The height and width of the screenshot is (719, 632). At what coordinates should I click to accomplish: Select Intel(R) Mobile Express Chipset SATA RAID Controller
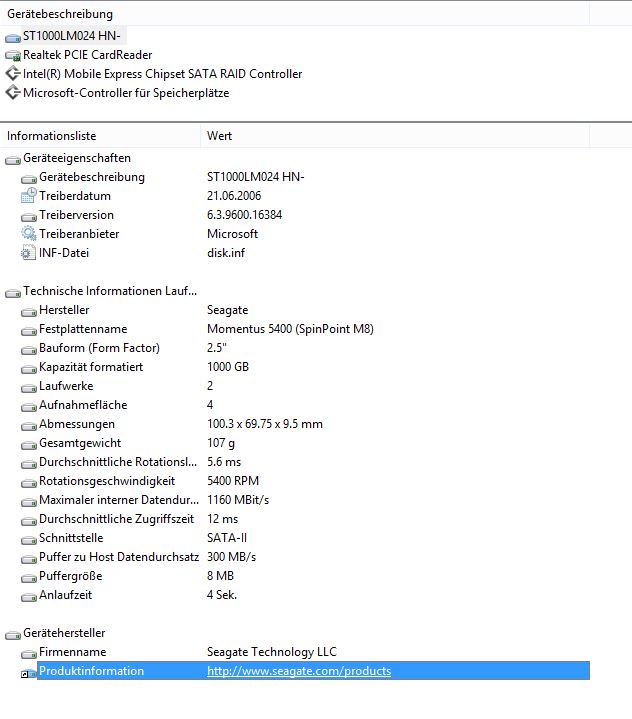pos(162,74)
